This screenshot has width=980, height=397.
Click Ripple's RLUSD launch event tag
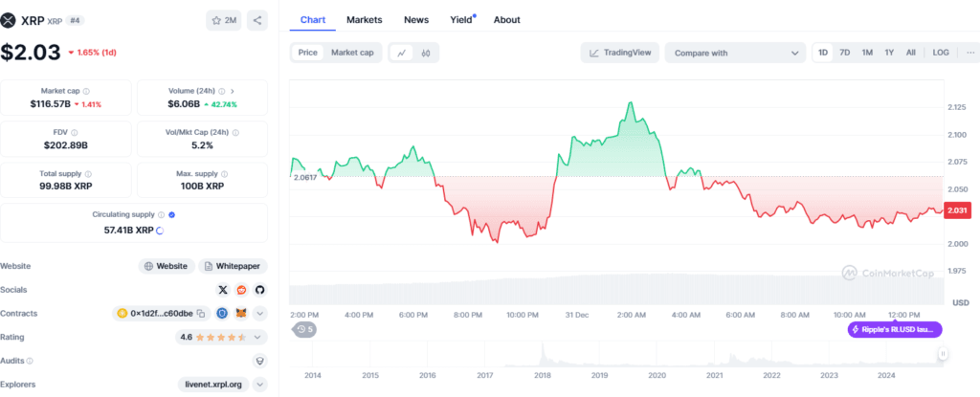coord(895,329)
